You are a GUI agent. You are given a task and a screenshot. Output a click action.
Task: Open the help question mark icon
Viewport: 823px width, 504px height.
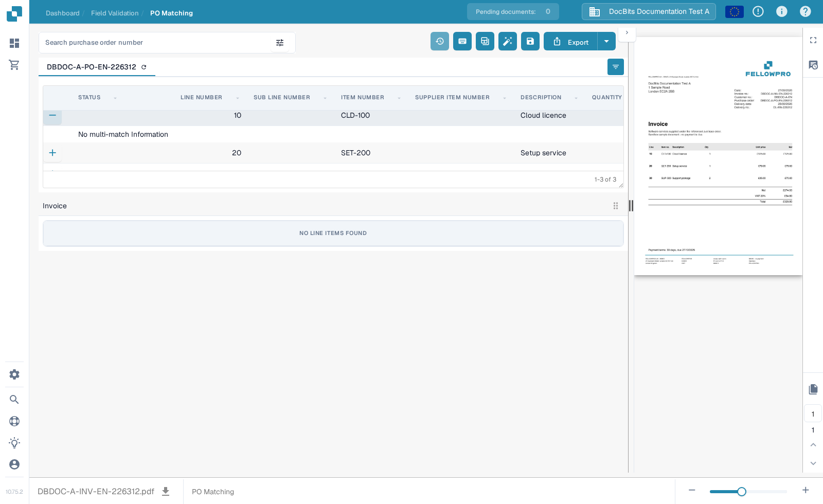tap(806, 11)
